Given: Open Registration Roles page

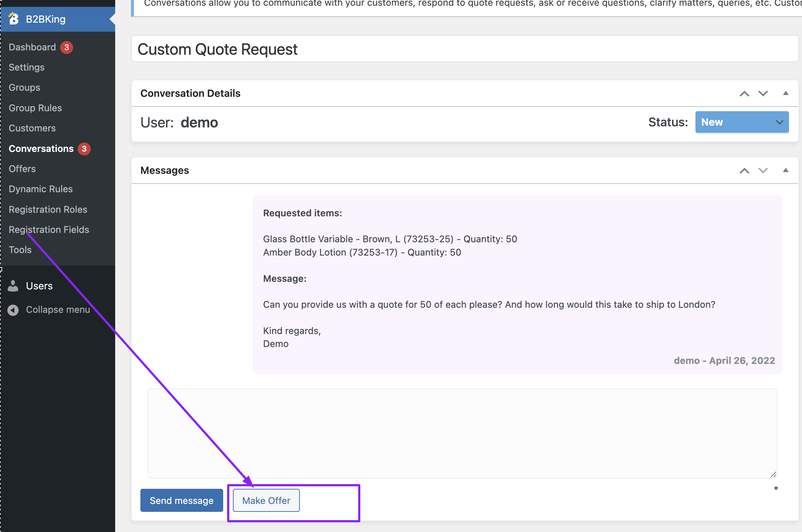Looking at the screenshot, I should [x=48, y=209].
